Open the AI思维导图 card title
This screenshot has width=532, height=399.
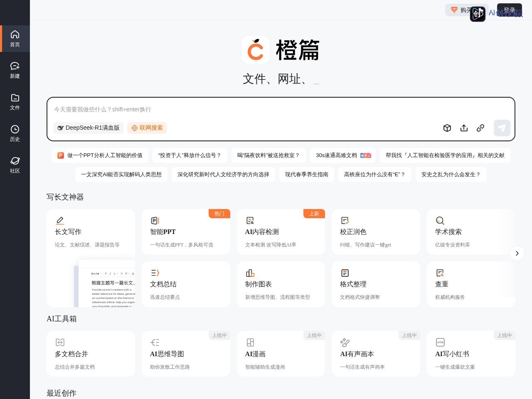click(167, 354)
